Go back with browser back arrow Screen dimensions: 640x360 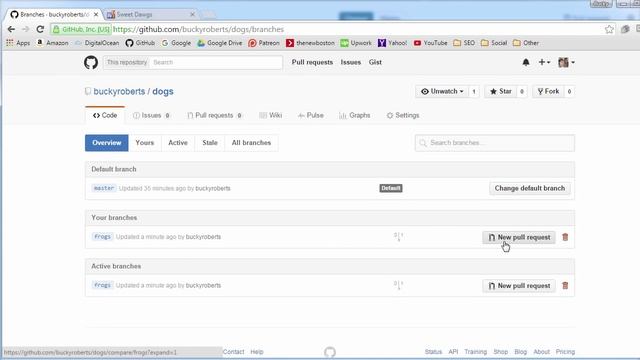[11, 29]
